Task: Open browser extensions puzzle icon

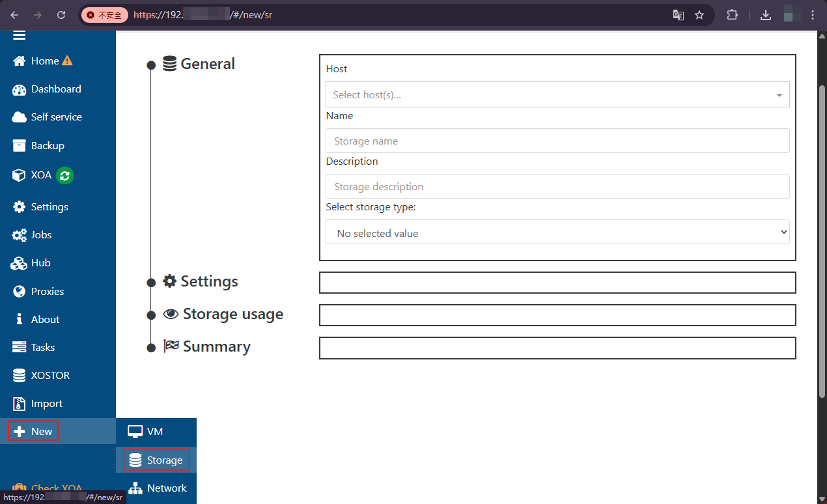Action: (732, 15)
